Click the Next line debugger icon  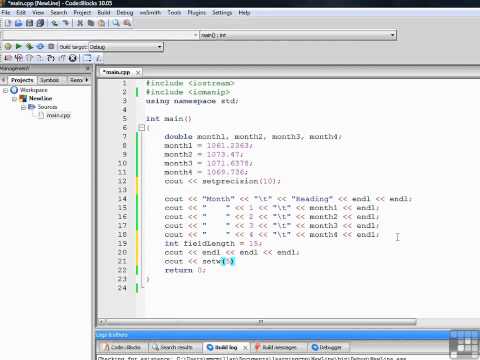29,58
